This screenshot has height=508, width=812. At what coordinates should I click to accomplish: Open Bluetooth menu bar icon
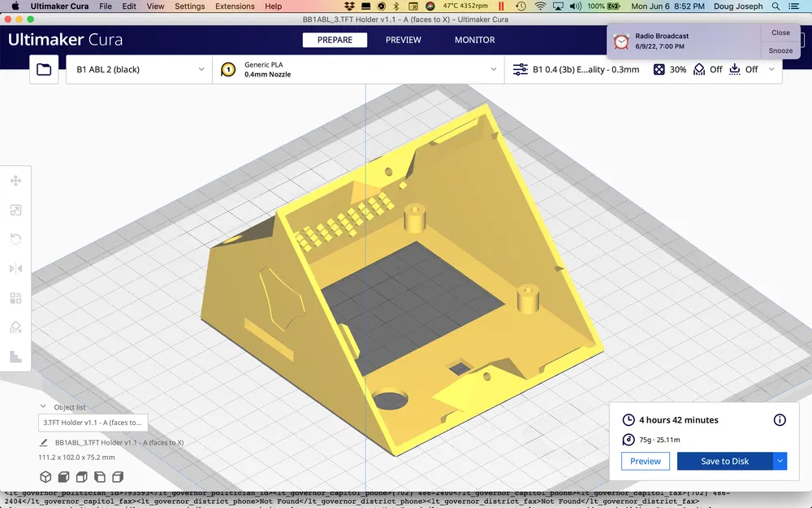pos(396,7)
